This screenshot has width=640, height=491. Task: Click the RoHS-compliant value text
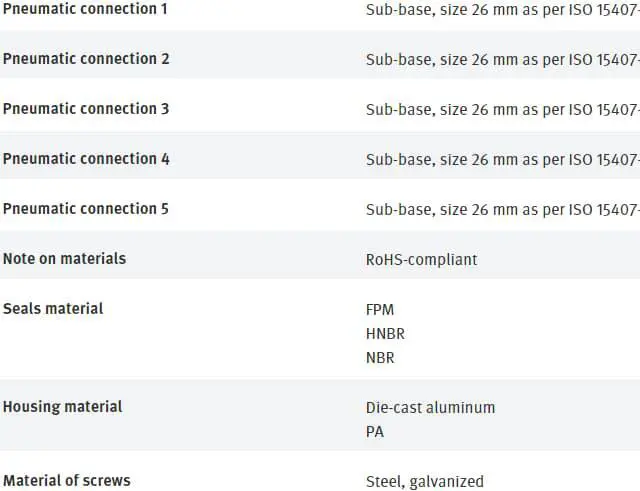click(x=422, y=260)
